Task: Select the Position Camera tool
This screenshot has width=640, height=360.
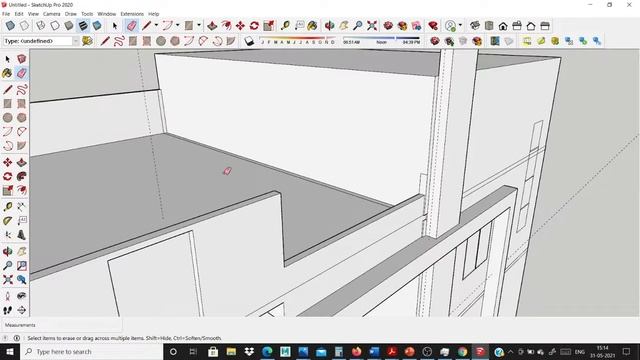Action: [x=8, y=296]
